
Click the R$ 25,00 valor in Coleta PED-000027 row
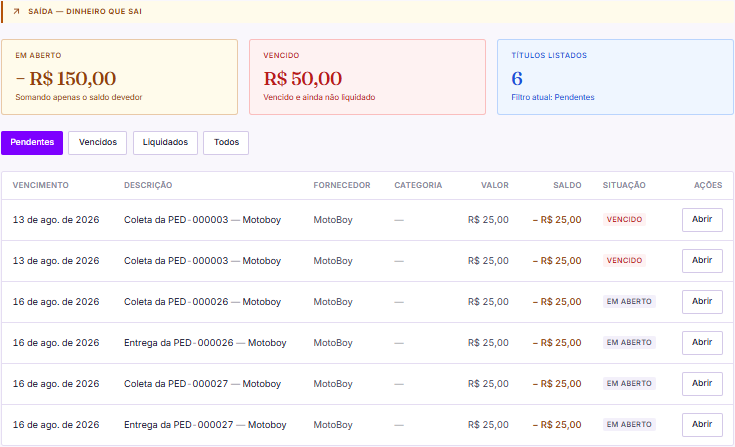[488, 384]
